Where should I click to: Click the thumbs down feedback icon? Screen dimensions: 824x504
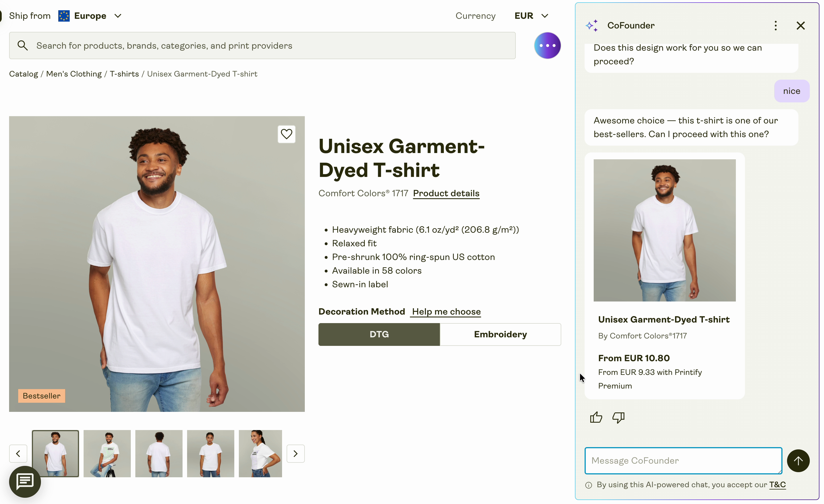[618, 417]
